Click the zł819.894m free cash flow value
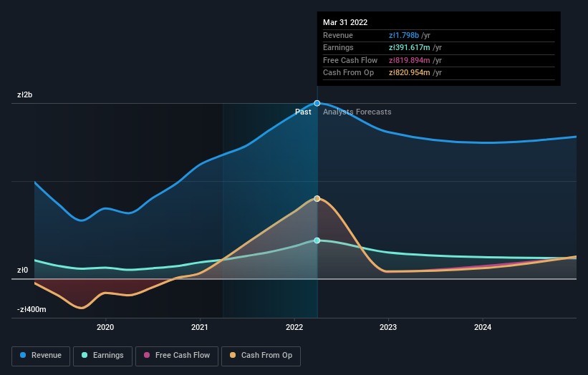The image size is (588, 375). coord(410,60)
